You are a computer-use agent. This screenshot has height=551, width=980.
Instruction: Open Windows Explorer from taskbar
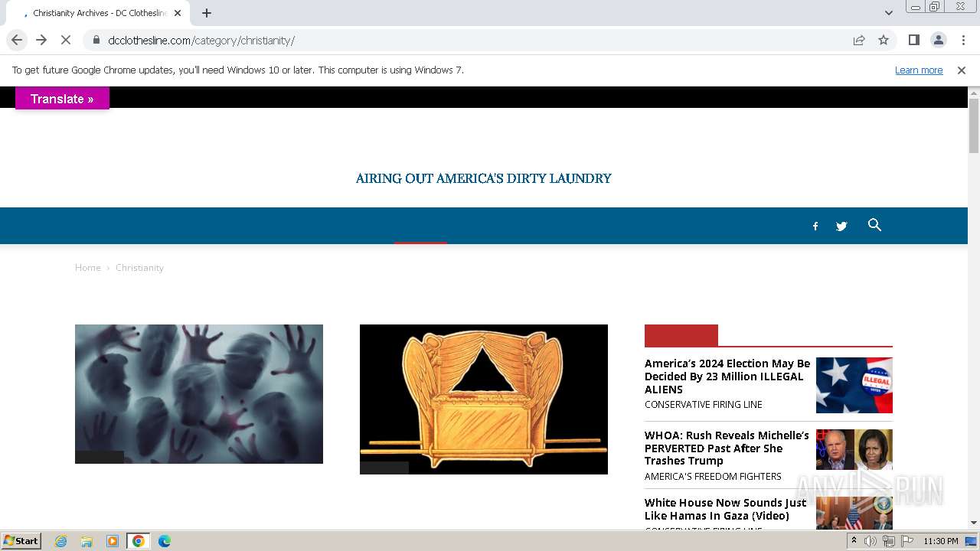[87, 541]
